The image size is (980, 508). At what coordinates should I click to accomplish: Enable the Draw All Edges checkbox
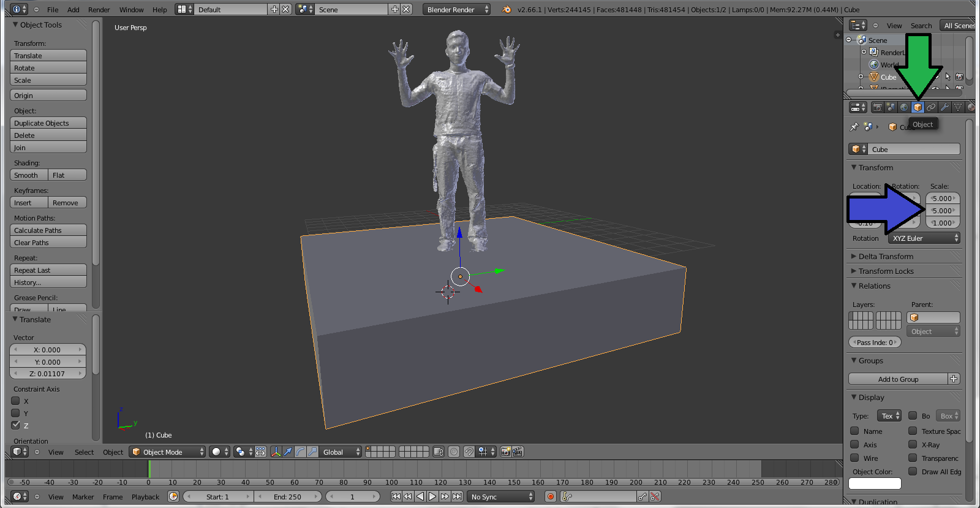[913, 471]
